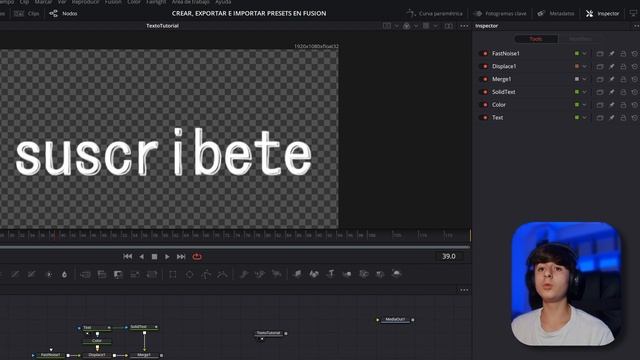Open the Metadatos panel
The height and width of the screenshot is (360, 640).
pyautogui.click(x=556, y=13)
